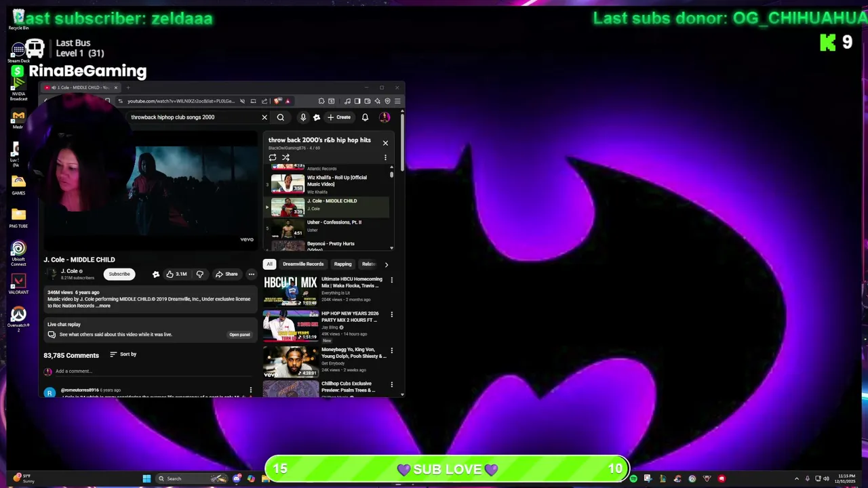The image size is (868, 488).
Task: Click the YouTube search field with throwback query
Action: [193, 117]
